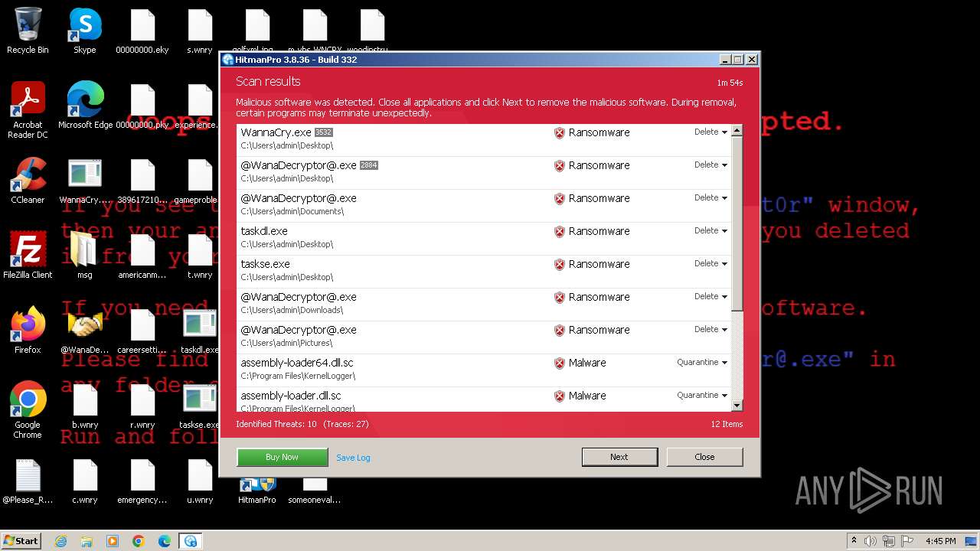
Task: Select the b.wnry file icon
Action: click(85, 406)
